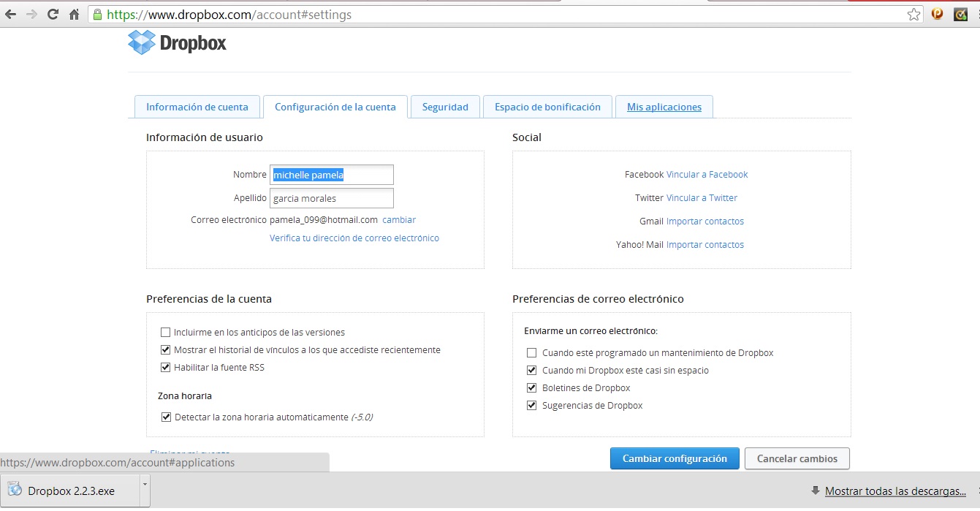Click the green padlock security icon
The image size is (980, 511).
coord(97,15)
